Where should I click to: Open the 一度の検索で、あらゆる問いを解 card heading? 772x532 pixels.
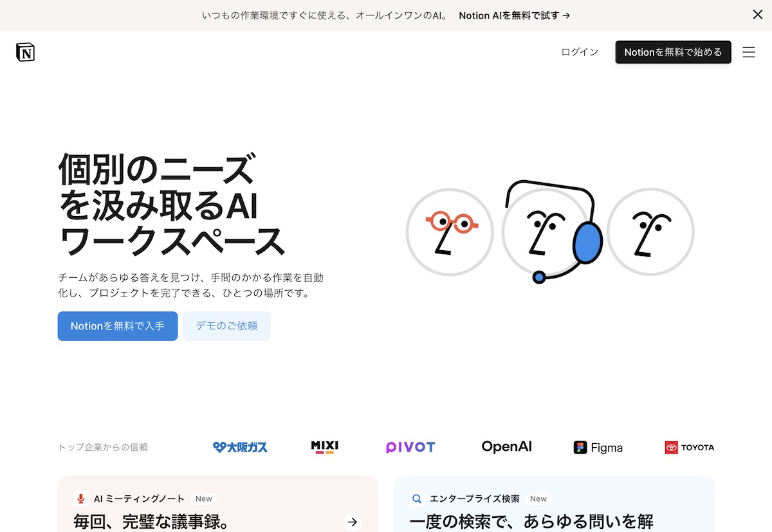coord(531,522)
